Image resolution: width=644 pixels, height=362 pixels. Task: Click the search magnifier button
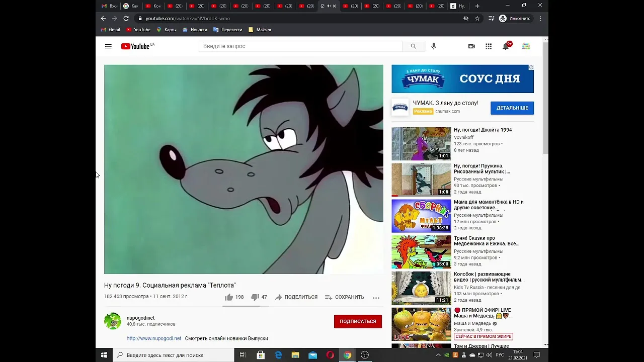click(413, 46)
